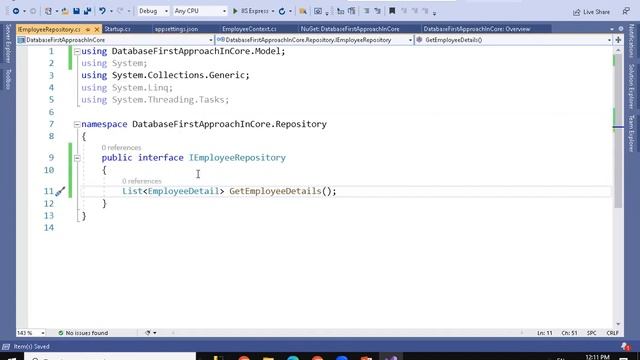Click the Find in Files icon
The width and height of the screenshot is (640, 360).
pos(303,11)
